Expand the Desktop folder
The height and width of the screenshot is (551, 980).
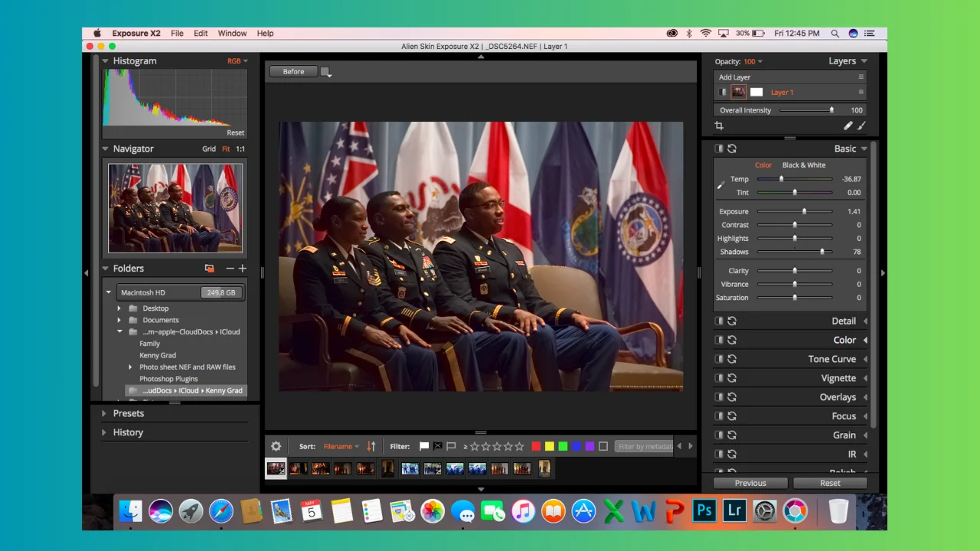click(x=119, y=308)
